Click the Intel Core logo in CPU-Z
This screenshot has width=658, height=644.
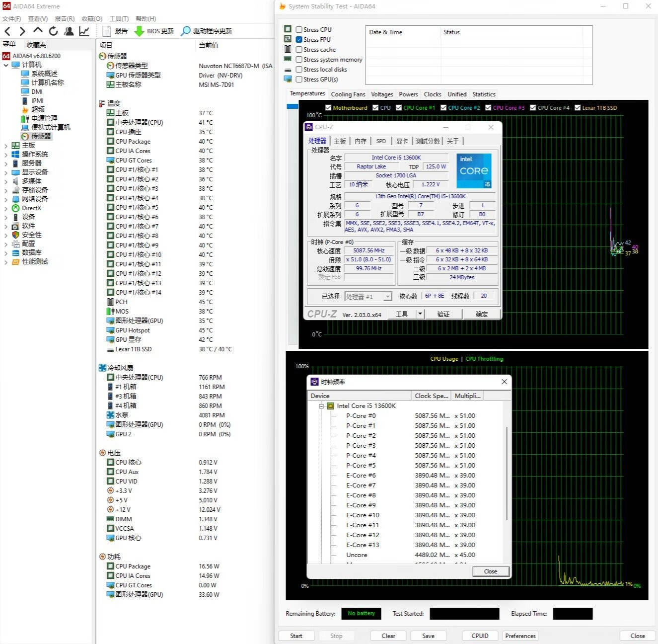tap(474, 170)
